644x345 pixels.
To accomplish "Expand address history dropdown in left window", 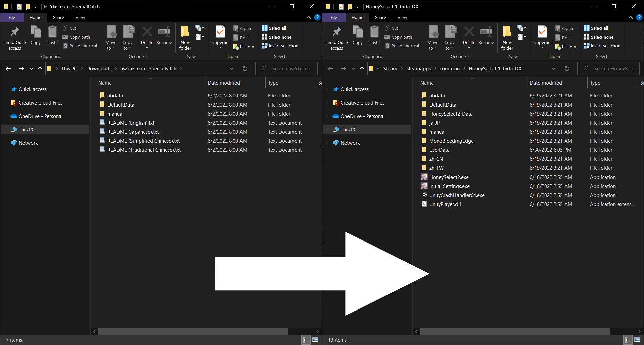I will tap(231, 69).
